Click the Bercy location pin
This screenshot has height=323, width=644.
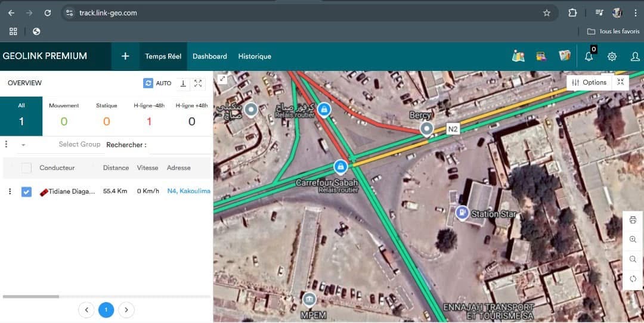(427, 129)
